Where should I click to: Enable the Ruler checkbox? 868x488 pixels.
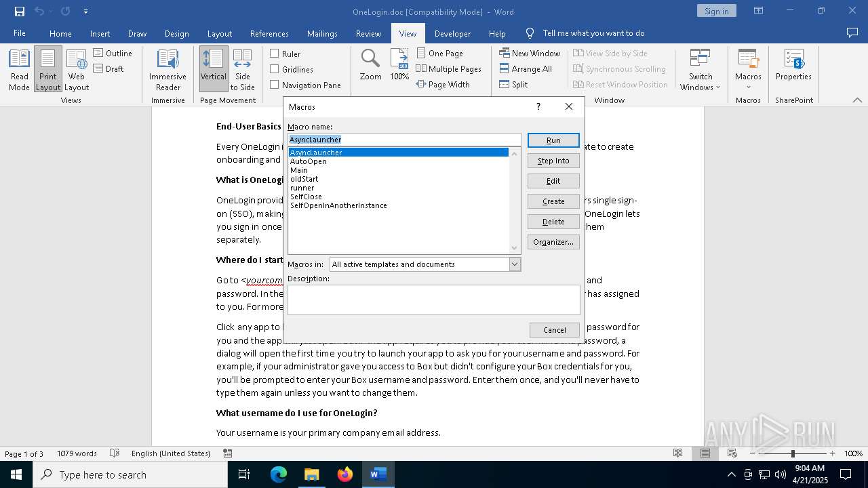tap(275, 54)
